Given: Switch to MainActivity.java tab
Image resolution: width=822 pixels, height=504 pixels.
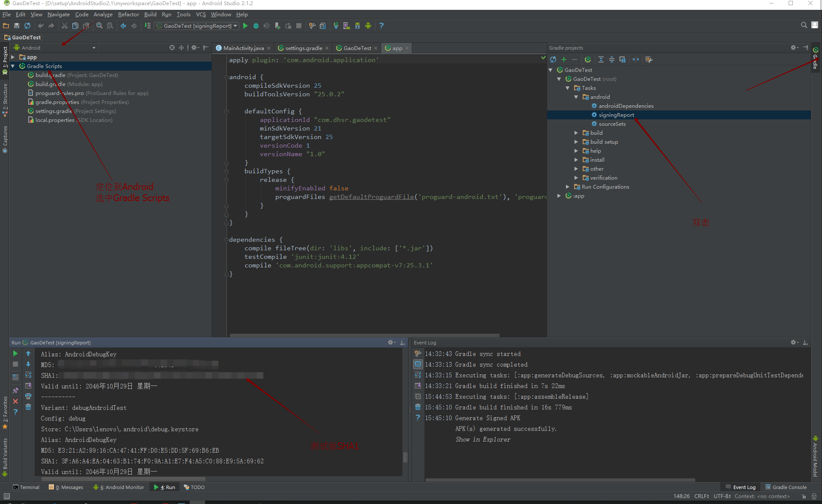Looking at the screenshot, I should pos(243,48).
